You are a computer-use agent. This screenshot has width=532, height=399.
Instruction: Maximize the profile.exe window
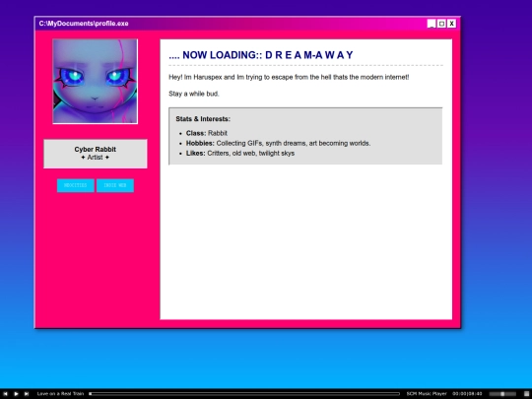(441, 24)
